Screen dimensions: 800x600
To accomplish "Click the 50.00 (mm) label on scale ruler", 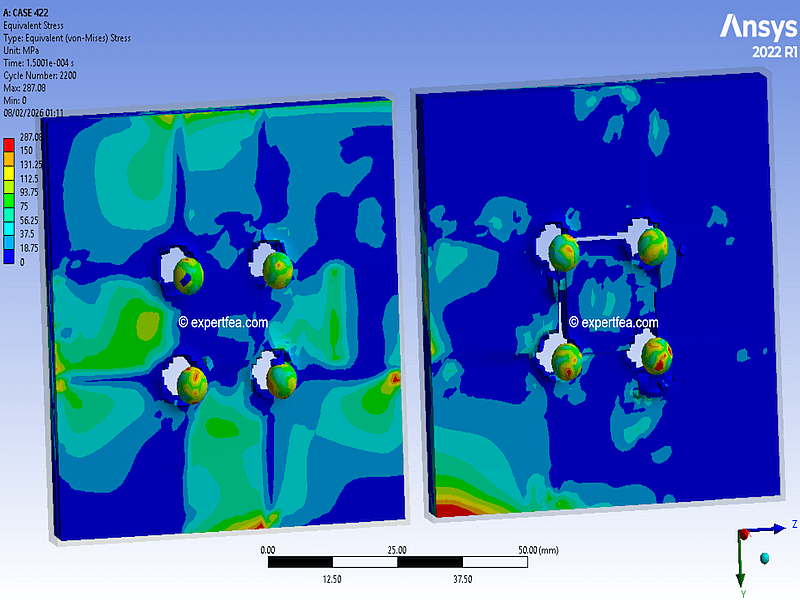I will (539, 550).
